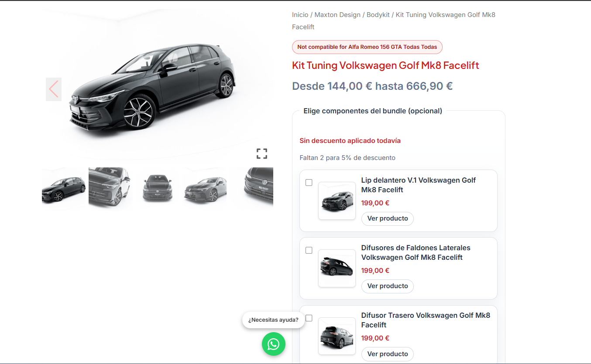591x364 pixels.
Task: Enable the Lip delantero V.1 checkbox
Action: click(x=309, y=183)
